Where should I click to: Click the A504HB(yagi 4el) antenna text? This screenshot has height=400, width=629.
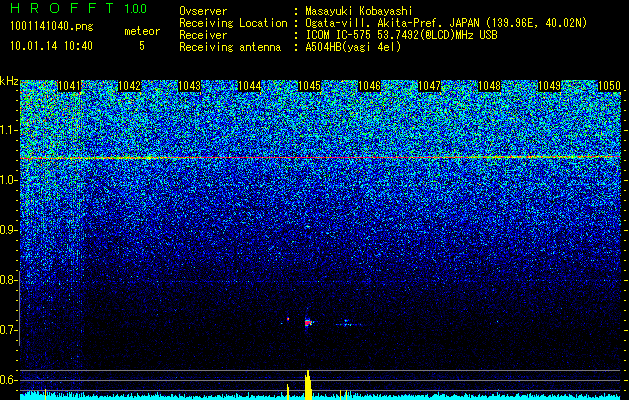353,47
